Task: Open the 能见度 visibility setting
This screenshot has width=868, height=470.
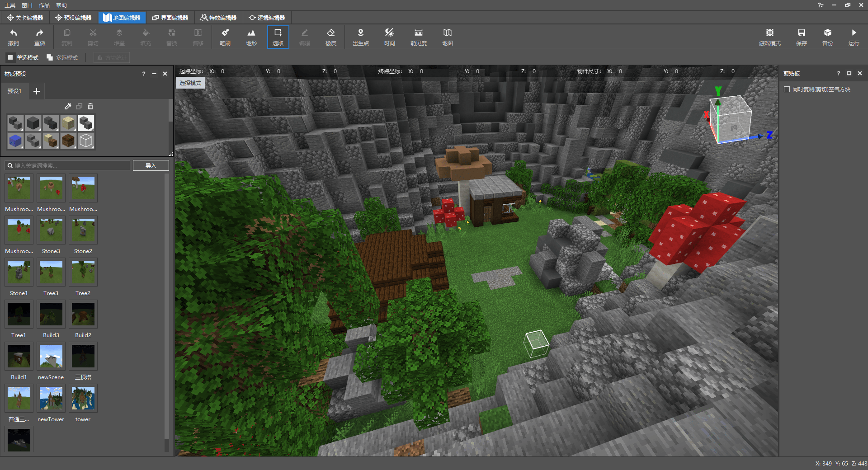Action: point(419,37)
